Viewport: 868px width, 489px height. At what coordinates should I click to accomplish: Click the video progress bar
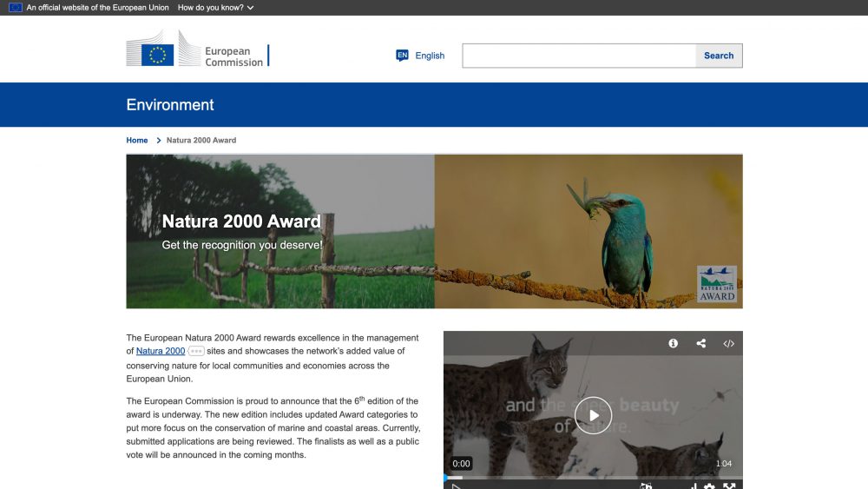593,478
